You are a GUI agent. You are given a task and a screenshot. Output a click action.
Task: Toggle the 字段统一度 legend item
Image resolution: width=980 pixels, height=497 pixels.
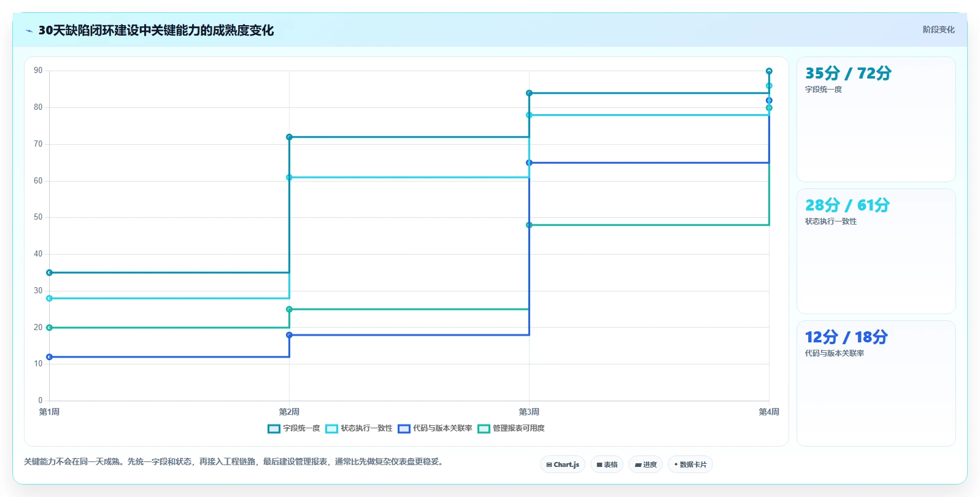pos(294,428)
